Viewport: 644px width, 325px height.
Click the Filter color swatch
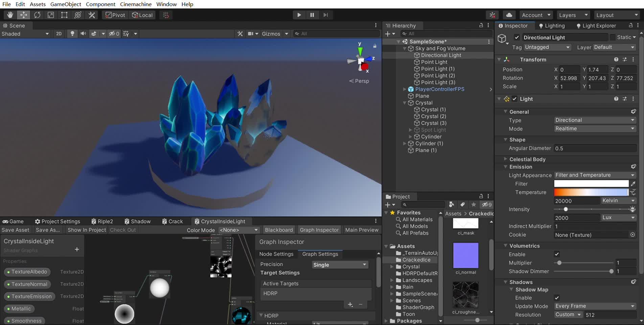(591, 183)
